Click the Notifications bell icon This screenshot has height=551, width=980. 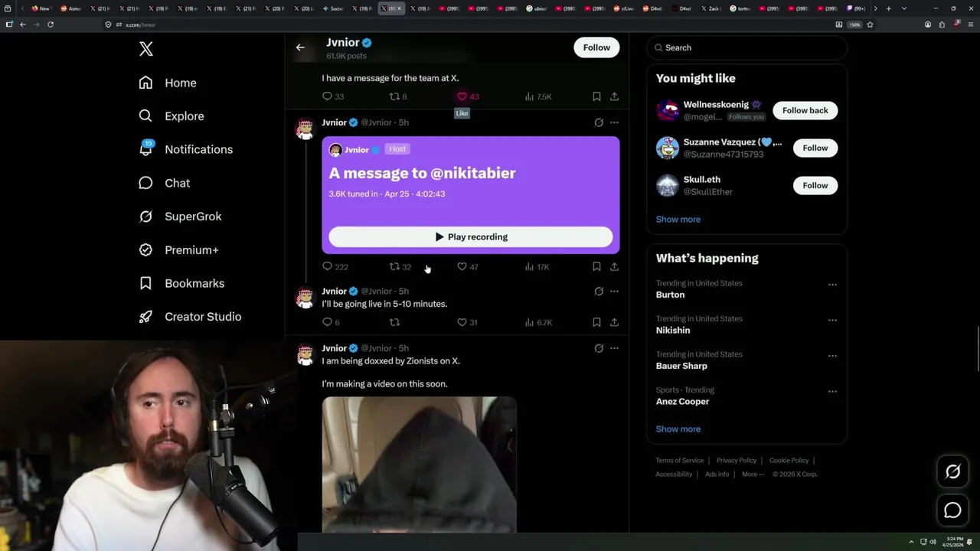(x=145, y=149)
